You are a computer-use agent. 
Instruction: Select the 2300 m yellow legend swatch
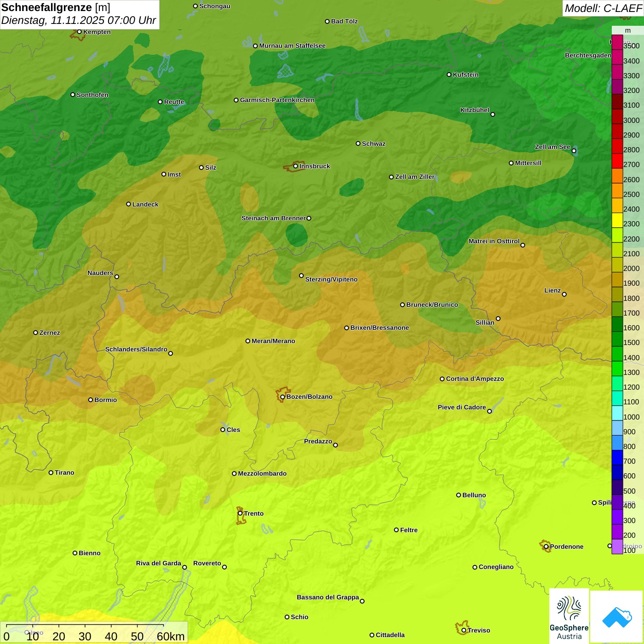[617, 220]
